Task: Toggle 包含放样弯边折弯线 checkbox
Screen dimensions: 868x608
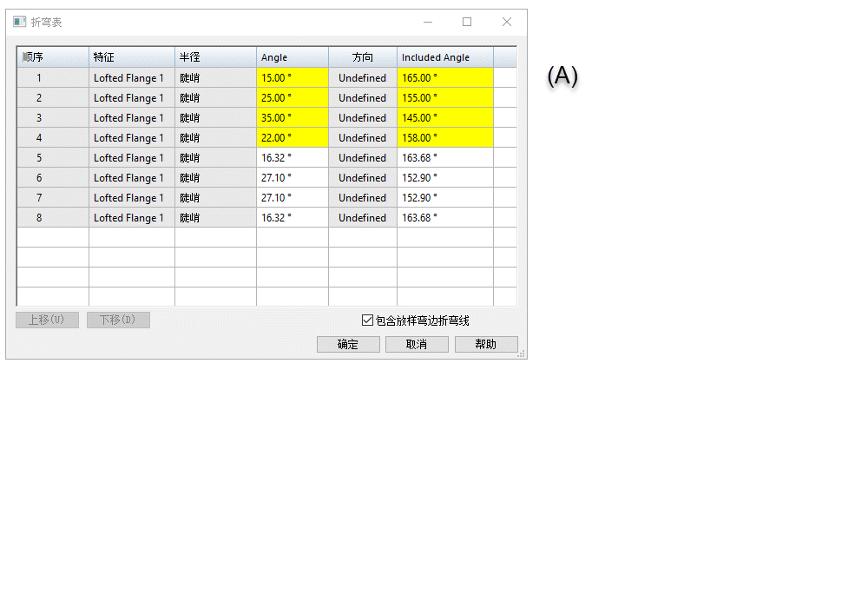Action: tap(367, 321)
